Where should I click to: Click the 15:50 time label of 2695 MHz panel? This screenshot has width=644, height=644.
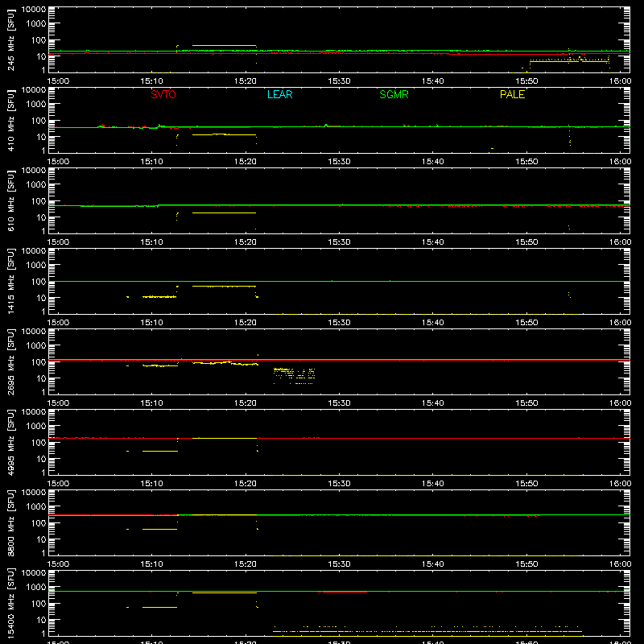(526, 403)
